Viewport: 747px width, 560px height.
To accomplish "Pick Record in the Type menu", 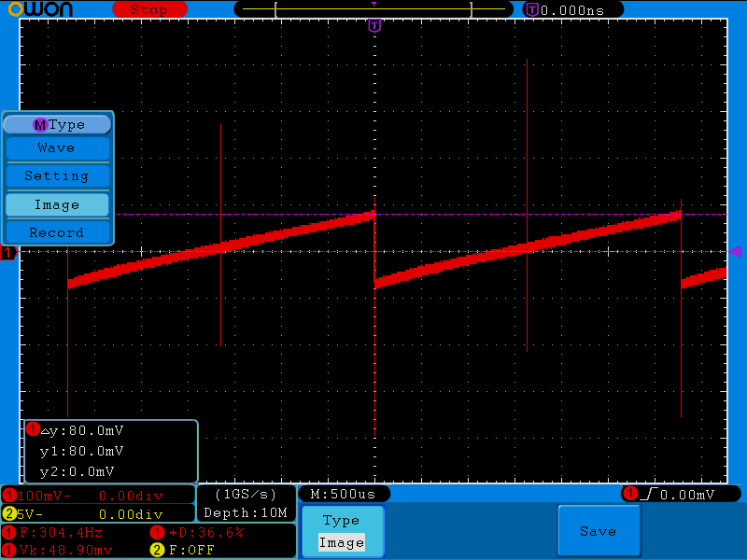I will point(57,232).
